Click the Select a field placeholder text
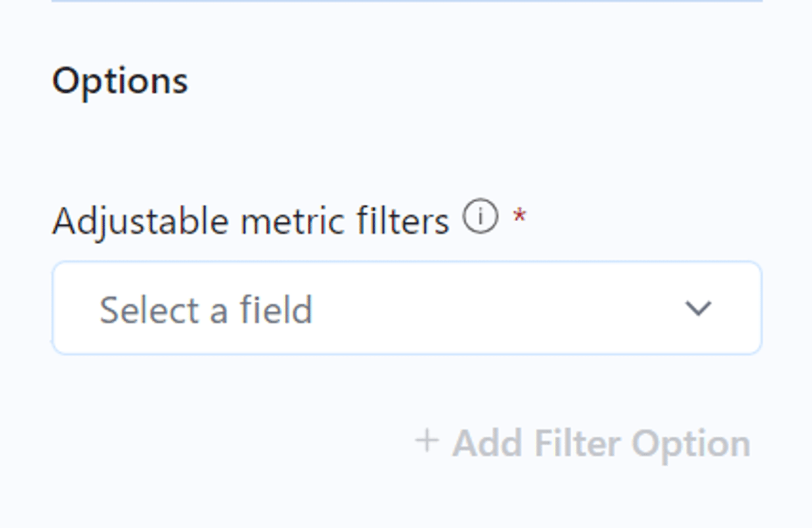This screenshot has width=812, height=528. (206, 310)
